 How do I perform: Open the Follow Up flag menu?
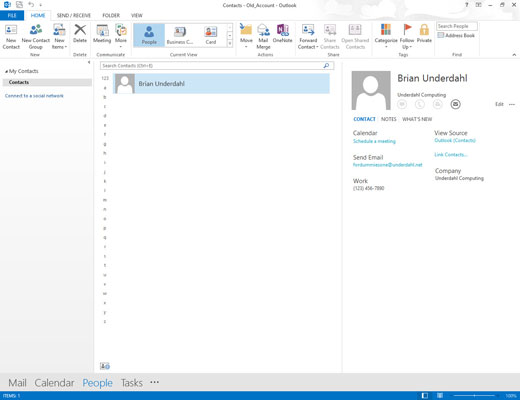coord(407,36)
